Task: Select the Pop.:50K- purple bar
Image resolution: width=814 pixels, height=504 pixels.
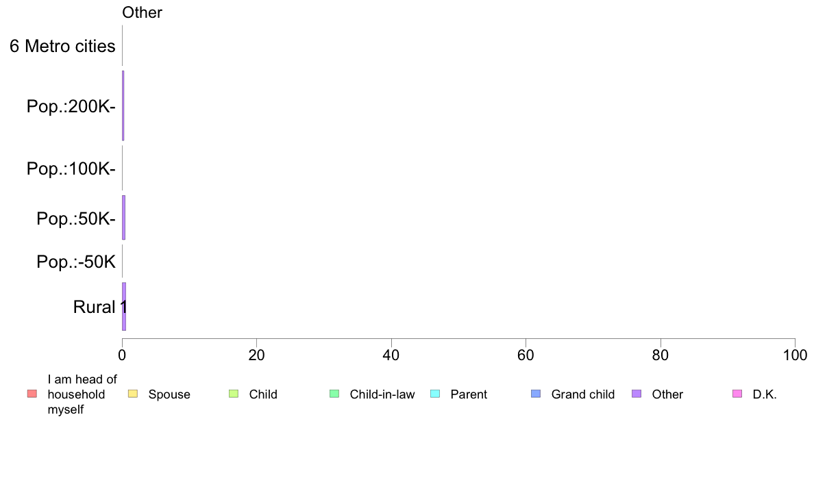Action: pyautogui.click(x=123, y=218)
